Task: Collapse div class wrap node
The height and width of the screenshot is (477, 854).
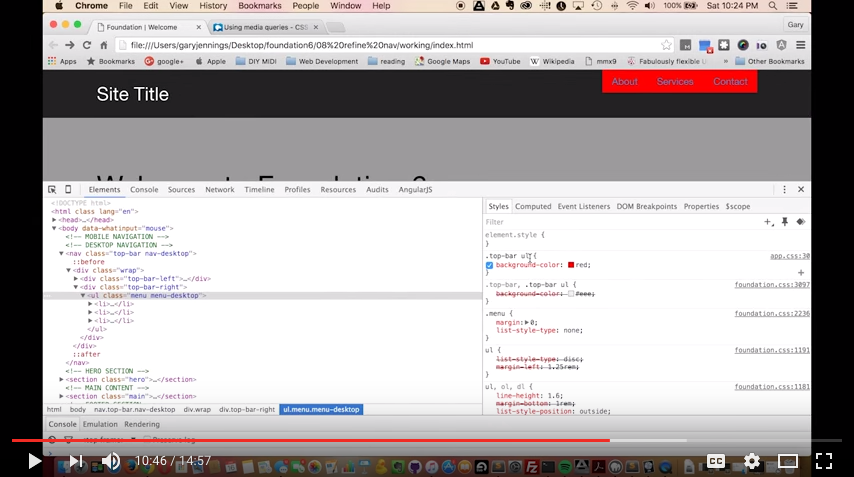Action: 69,270
